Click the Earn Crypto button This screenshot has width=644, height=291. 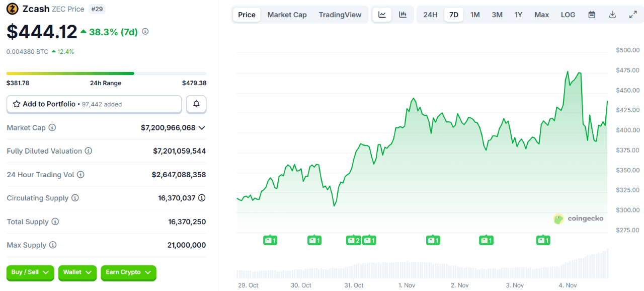(x=128, y=273)
